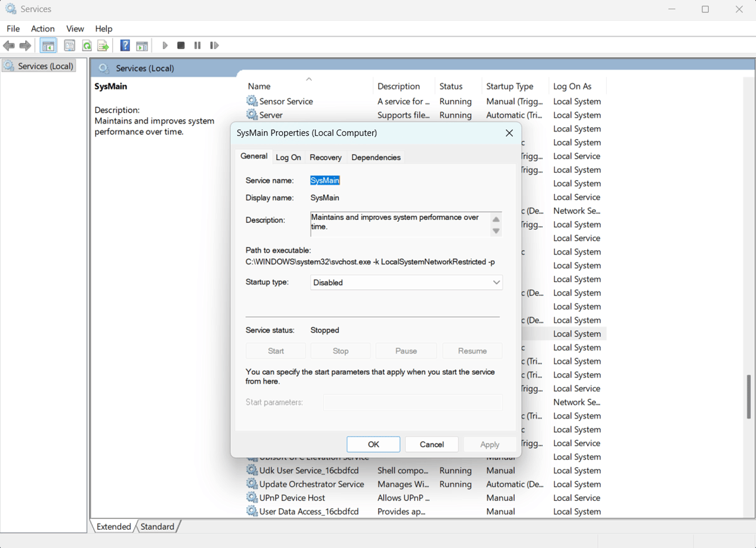
Task: Switch to the Recovery tab
Action: (326, 157)
